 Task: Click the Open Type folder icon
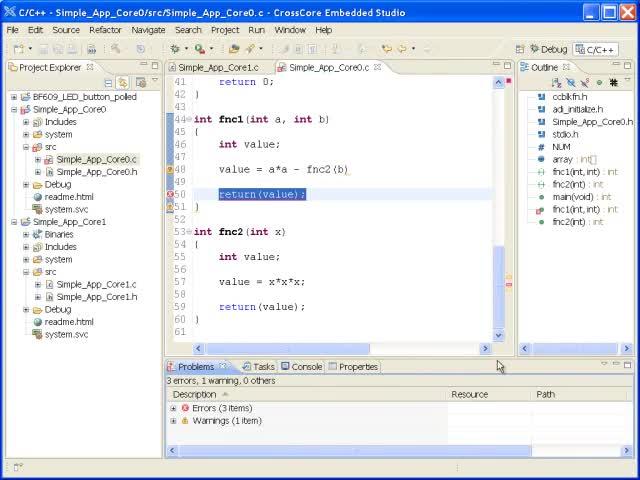click(234, 49)
